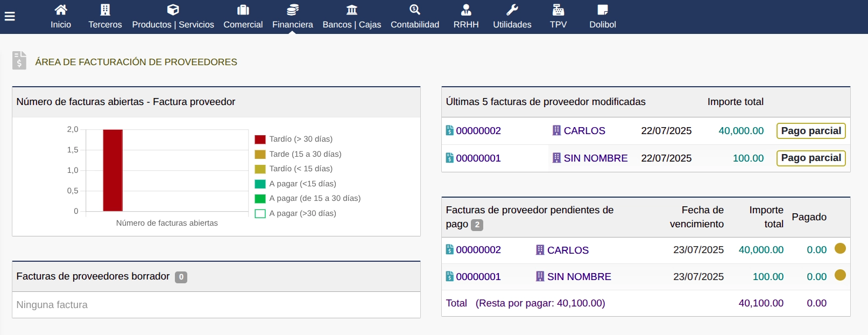This screenshot has height=335, width=868.
Task: Toggle the Tardío (> 30 días) legend entry
Action: point(300,139)
